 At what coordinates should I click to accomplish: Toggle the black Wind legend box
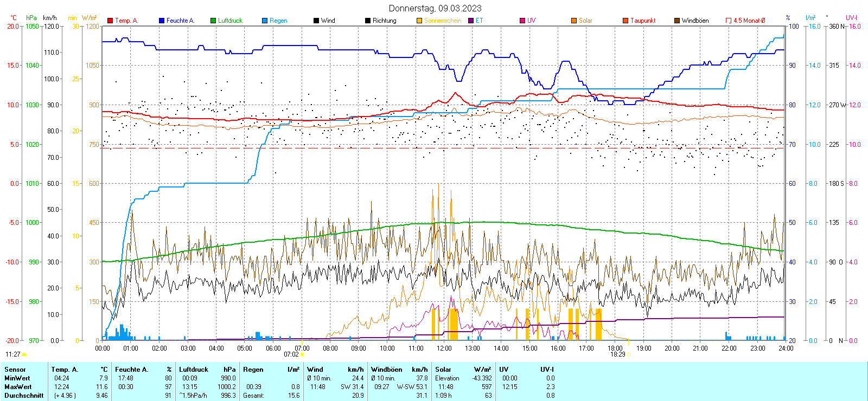[x=316, y=21]
